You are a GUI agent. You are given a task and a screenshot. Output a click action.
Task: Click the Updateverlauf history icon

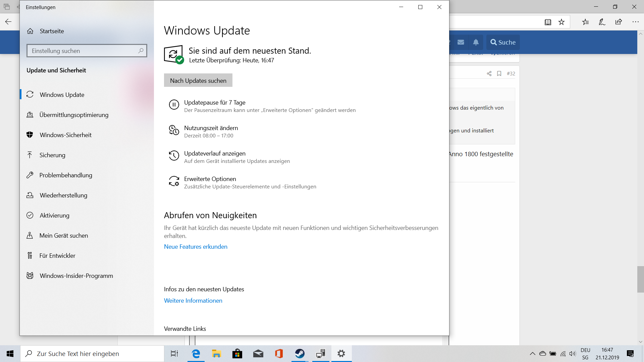(174, 156)
